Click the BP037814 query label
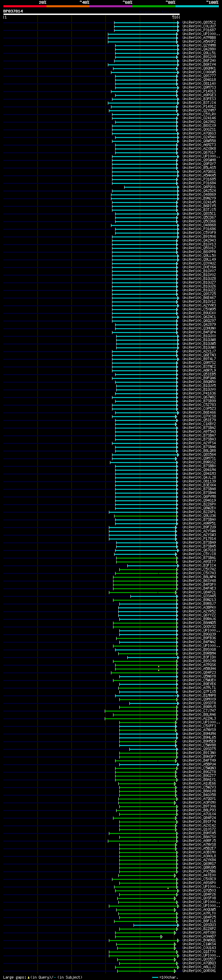 [x=13, y=11]
